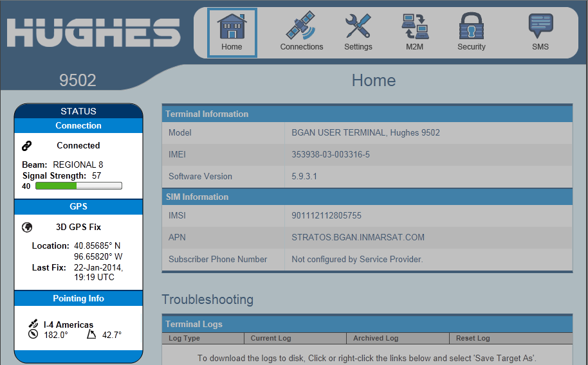Click the Hughes logo
This screenshot has height=365, width=588.
click(x=94, y=32)
